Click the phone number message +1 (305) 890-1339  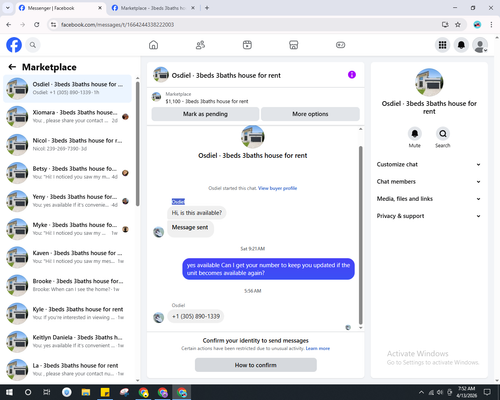pyautogui.click(x=196, y=316)
